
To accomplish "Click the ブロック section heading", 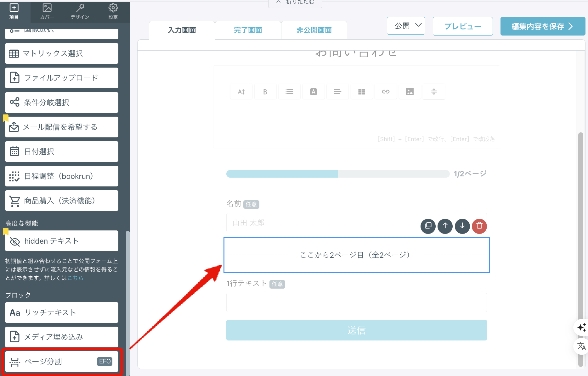I will (x=18, y=295).
